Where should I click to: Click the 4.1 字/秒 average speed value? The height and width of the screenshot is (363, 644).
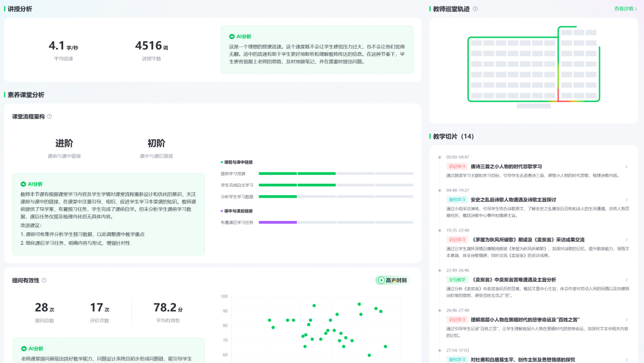pyautogui.click(x=63, y=45)
